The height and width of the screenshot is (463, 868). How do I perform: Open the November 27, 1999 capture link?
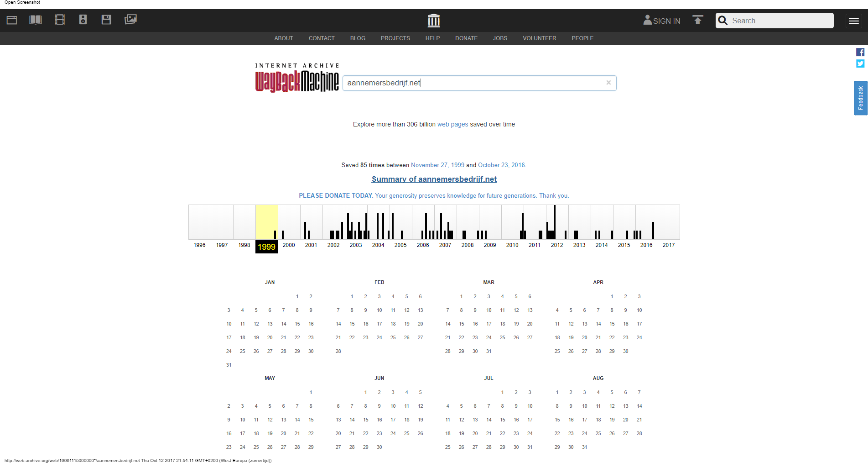point(437,165)
